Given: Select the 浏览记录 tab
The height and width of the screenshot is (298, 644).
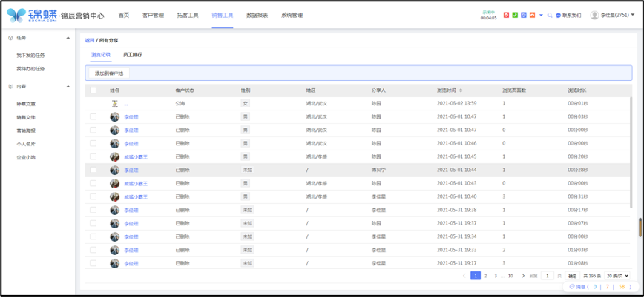Looking at the screenshot, I should pyautogui.click(x=101, y=55).
